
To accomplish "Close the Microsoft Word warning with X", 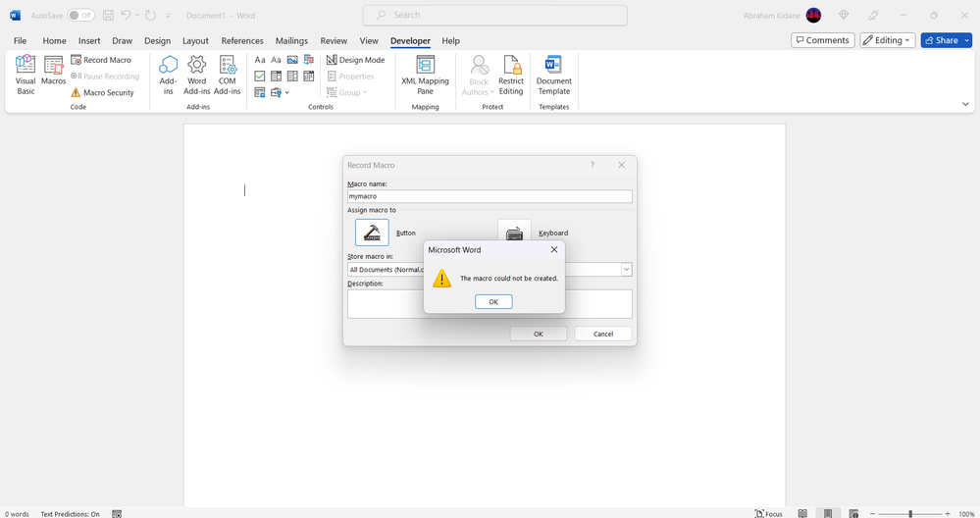I will 553,249.
